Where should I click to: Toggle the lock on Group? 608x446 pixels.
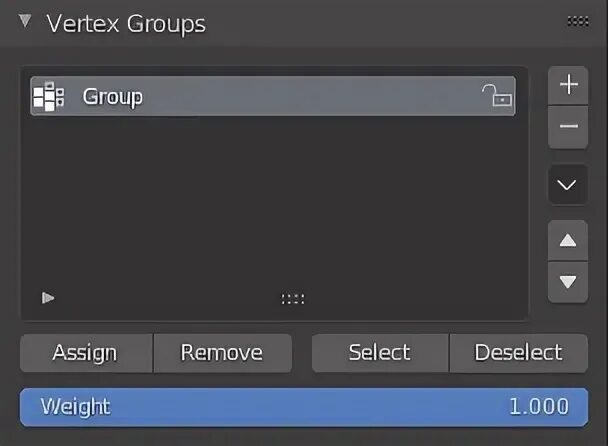tap(497, 95)
